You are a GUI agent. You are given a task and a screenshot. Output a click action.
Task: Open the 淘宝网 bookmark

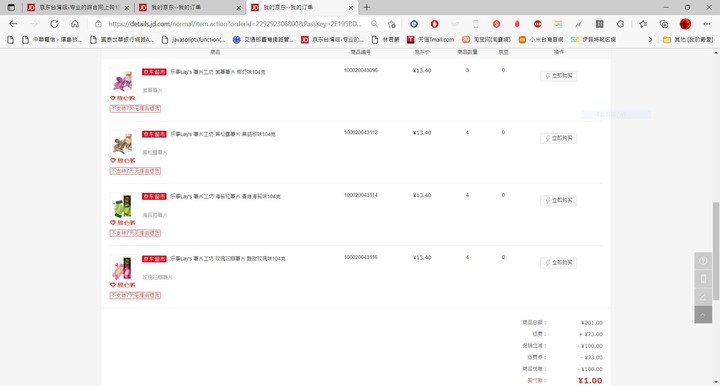486,40
